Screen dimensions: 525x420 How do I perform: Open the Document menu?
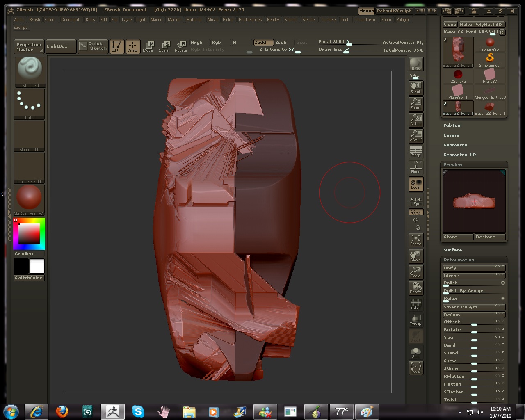point(71,20)
